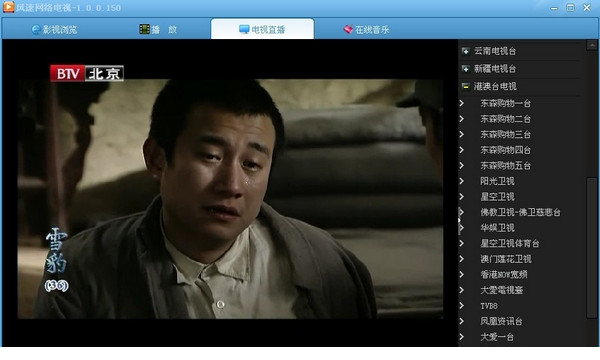Play channel 星空卫视

point(497,197)
